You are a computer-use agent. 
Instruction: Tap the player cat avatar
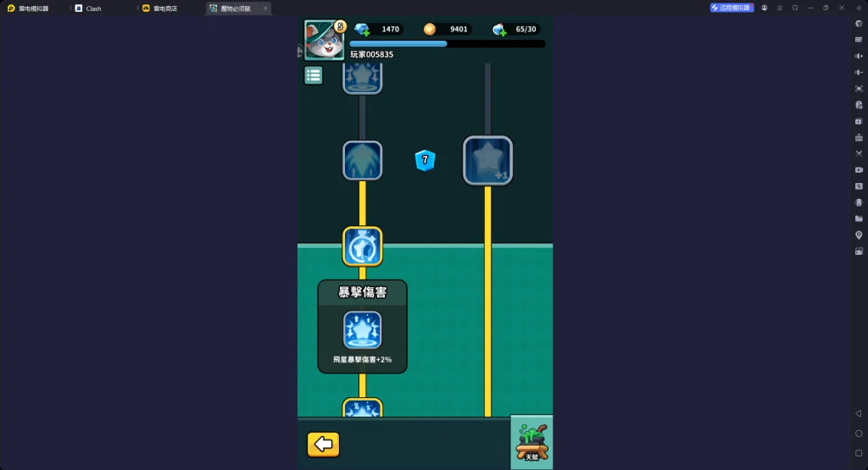(325, 40)
